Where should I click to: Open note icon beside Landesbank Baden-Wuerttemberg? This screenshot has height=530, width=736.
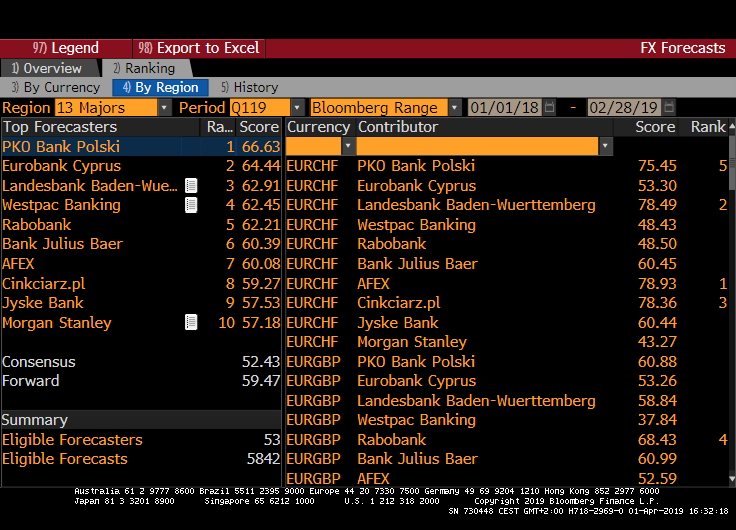click(x=191, y=186)
